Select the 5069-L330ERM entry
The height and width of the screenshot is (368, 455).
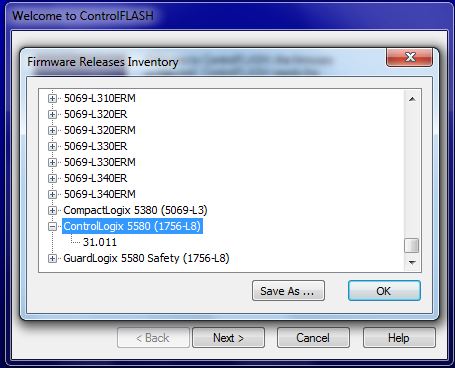coord(100,162)
